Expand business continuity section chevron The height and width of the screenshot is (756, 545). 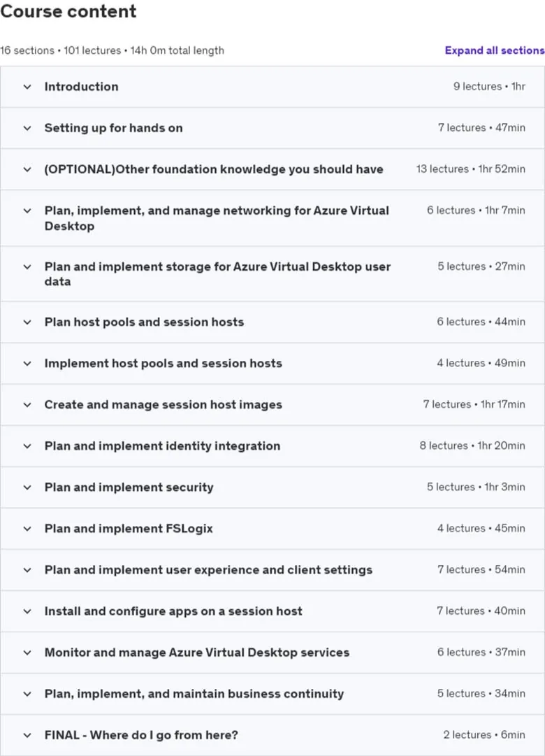coord(27,694)
